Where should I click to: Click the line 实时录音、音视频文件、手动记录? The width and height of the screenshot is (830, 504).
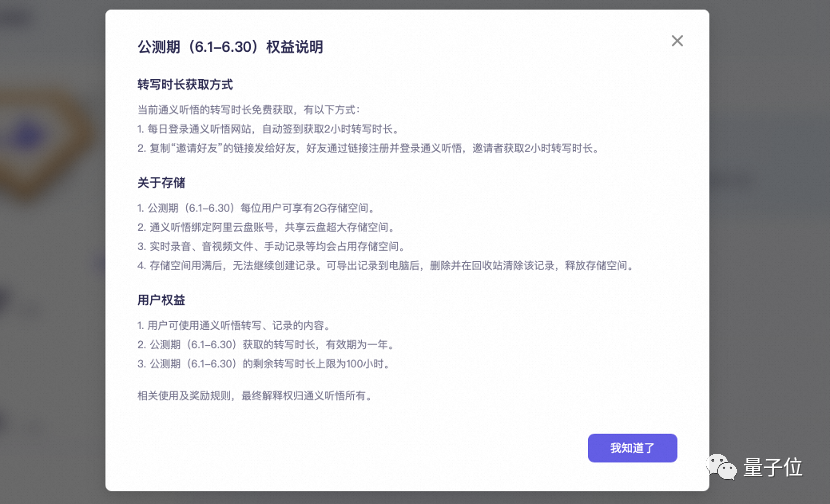point(272,246)
